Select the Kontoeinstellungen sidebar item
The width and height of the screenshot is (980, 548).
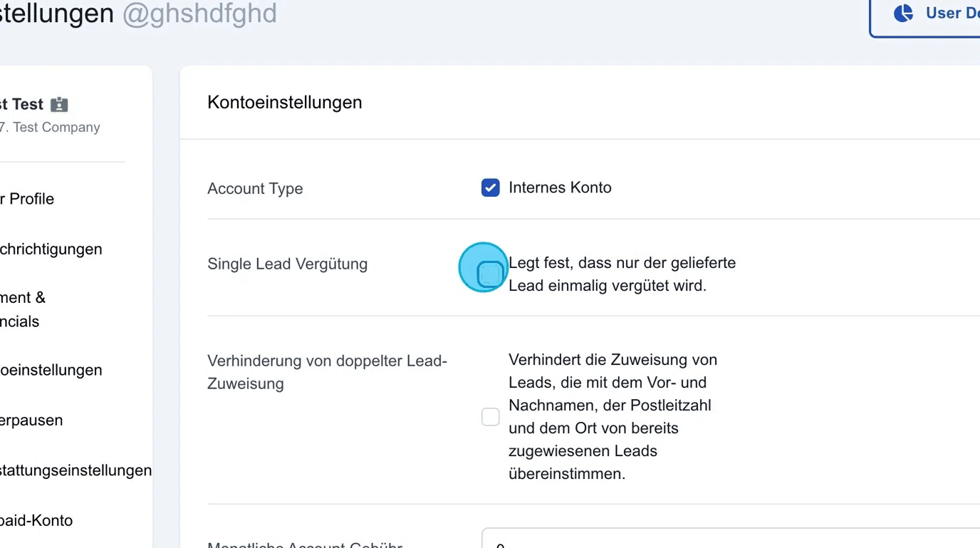point(51,370)
